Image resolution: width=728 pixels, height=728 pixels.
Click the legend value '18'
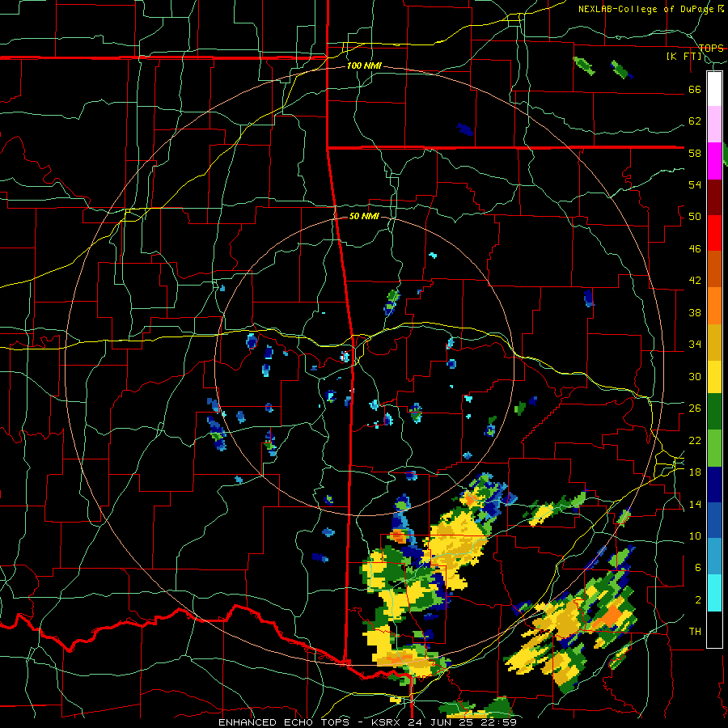[x=695, y=472]
